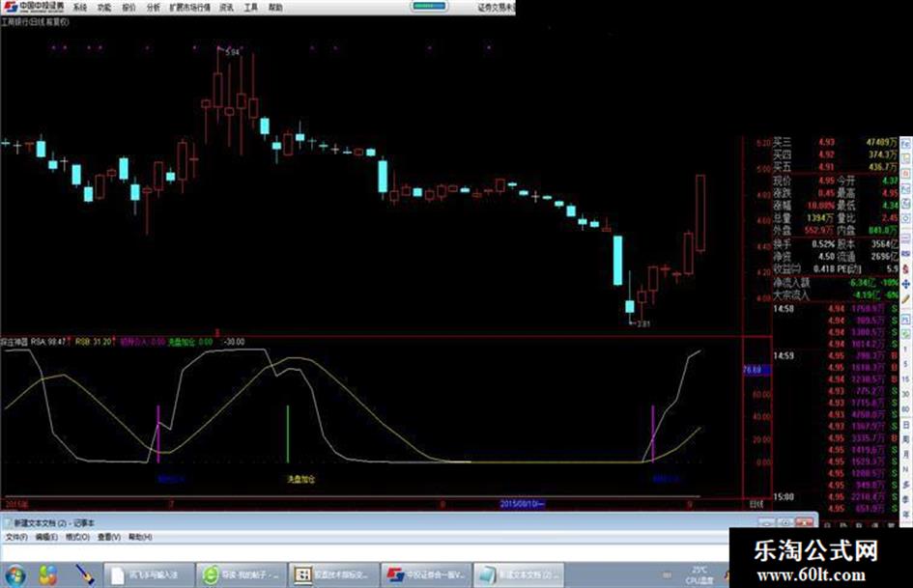Click the 换手 0.52% value
Image resolution: width=913 pixels, height=588 pixels.
pos(824,244)
